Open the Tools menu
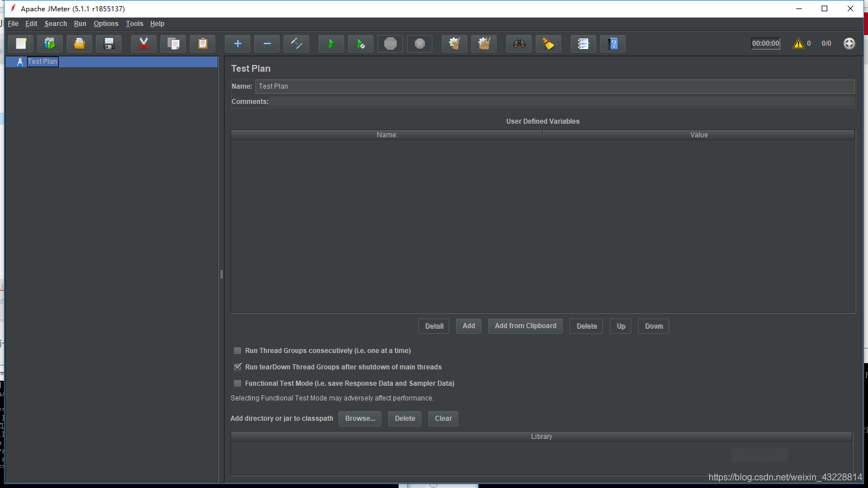The height and width of the screenshot is (488, 868). coord(134,24)
